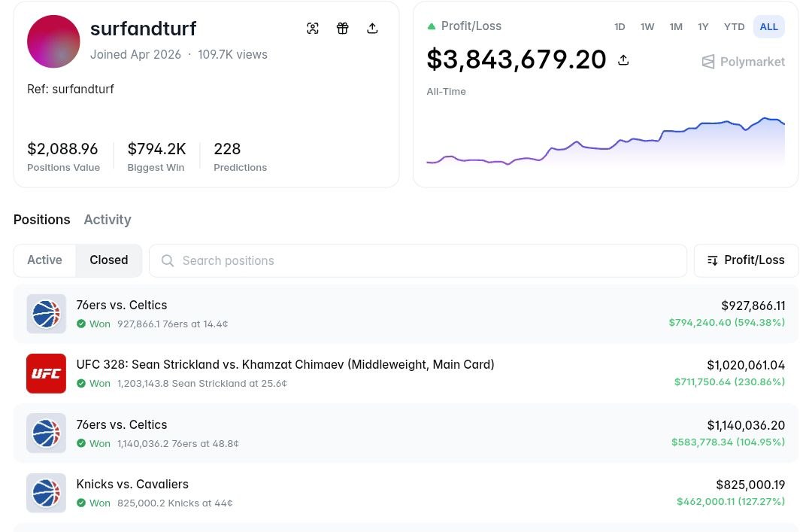Screen dimensions: 812x532
Task: Select the 1Y time range
Action: tap(703, 27)
